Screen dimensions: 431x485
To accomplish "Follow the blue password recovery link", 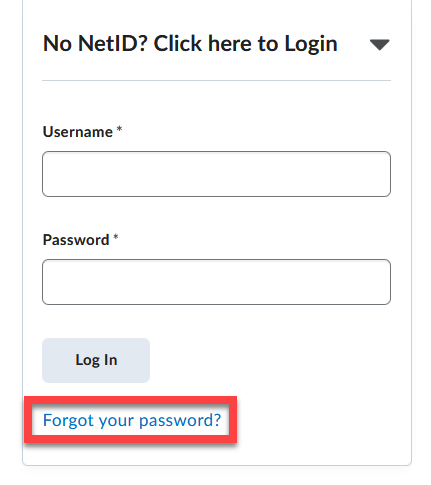I will click(132, 420).
